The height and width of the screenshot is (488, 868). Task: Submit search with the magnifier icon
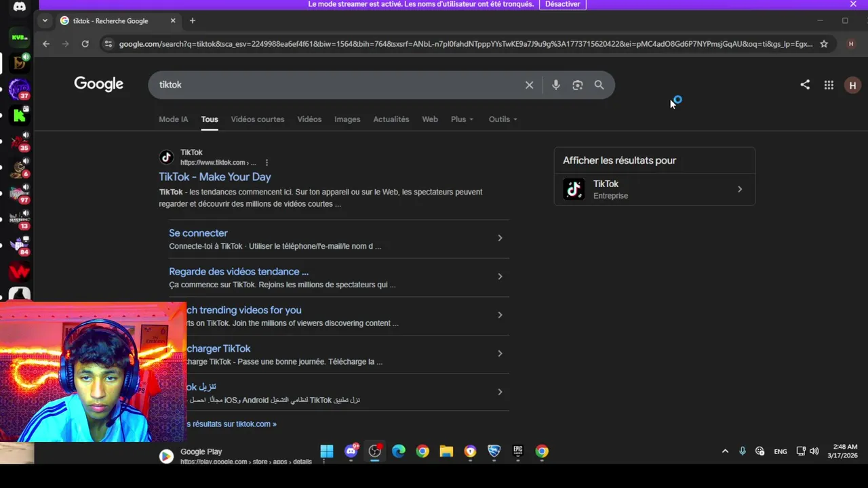tap(599, 85)
